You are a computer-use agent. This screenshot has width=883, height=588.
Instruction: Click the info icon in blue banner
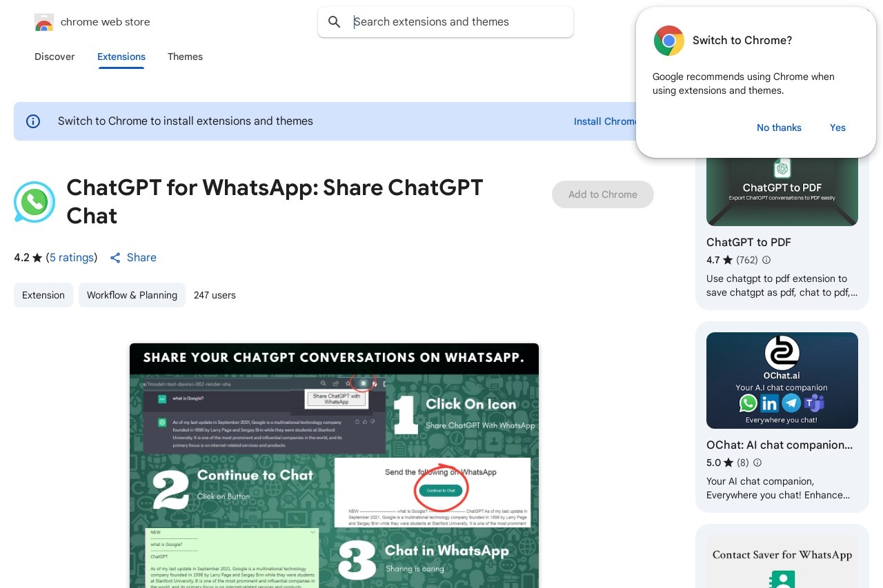point(33,121)
